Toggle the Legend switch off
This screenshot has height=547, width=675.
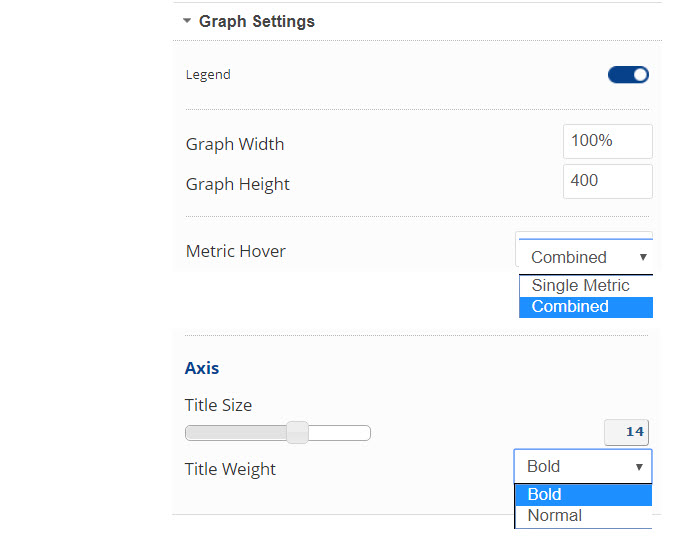[x=629, y=74]
